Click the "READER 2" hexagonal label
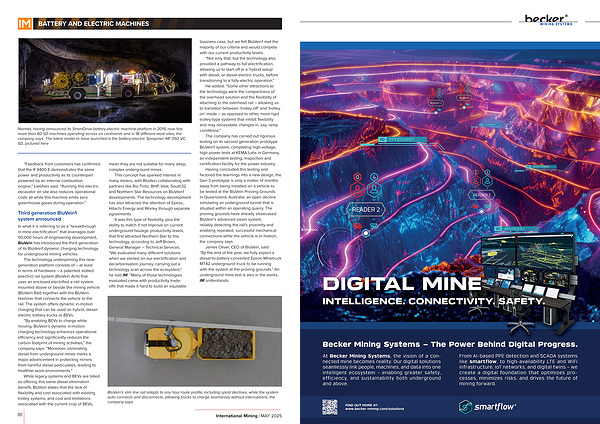This screenshot has width=600, height=424. coord(366,210)
